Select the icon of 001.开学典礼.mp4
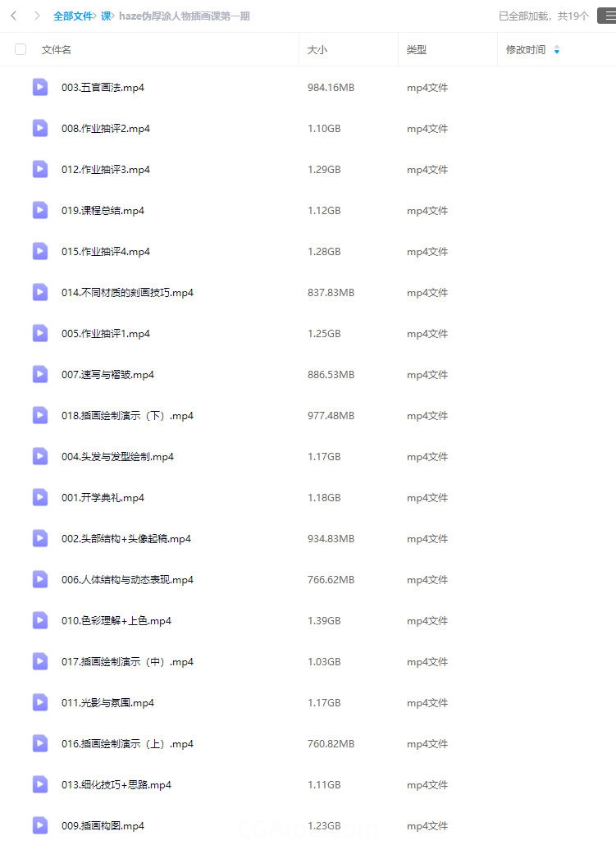Image resolution: width=616 pixels, height=854 pixels. point(39,497)
